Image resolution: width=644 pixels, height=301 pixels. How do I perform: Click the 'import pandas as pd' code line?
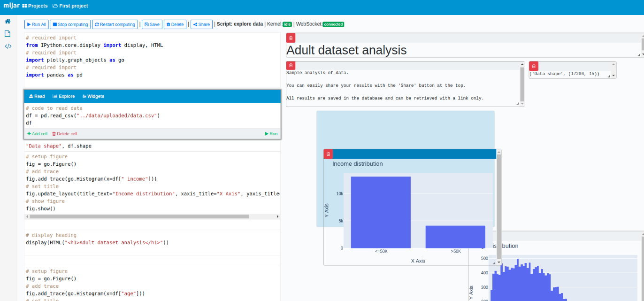(x=54, y=75)
